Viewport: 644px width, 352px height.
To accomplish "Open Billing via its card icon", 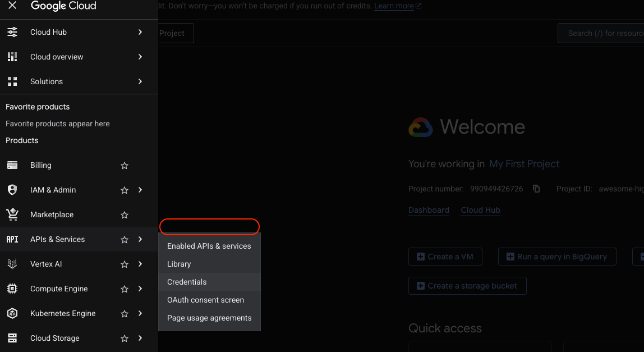I will click(12, 165).
